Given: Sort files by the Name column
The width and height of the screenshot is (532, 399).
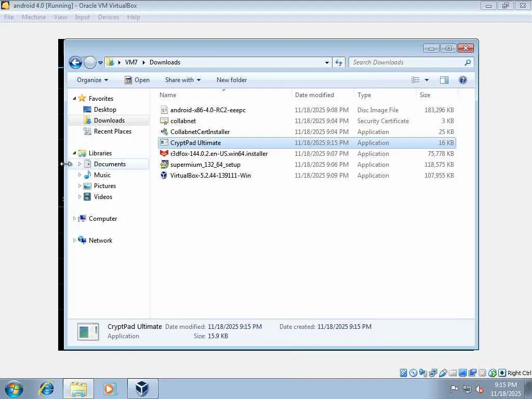Looking at the screenshot, I should [x=224, y=95].
